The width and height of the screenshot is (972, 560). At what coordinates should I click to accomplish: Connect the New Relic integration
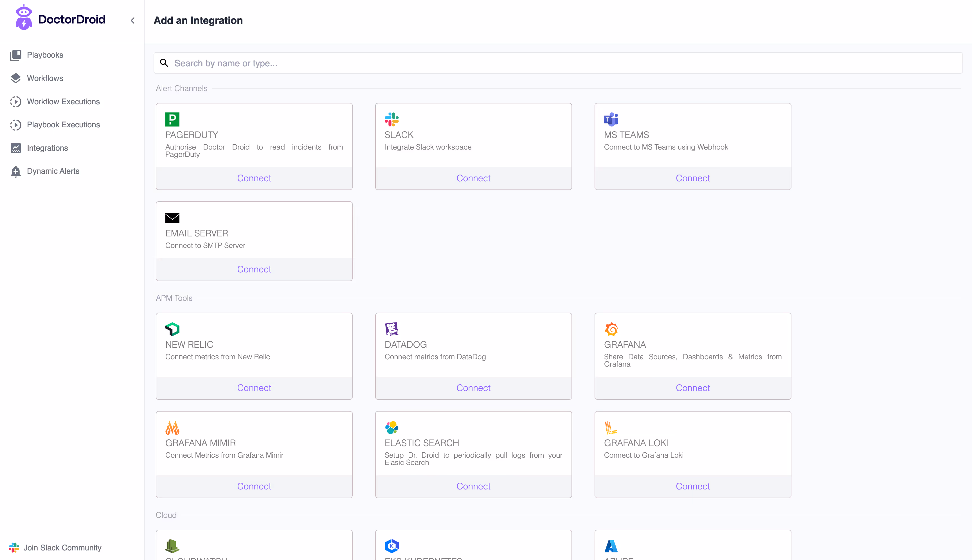(x=254, y=388)
